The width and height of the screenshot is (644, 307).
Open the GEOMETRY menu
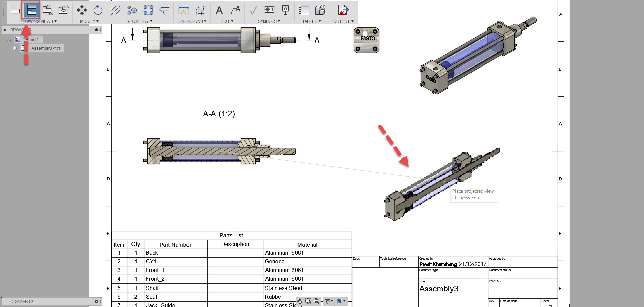(139, 21)
